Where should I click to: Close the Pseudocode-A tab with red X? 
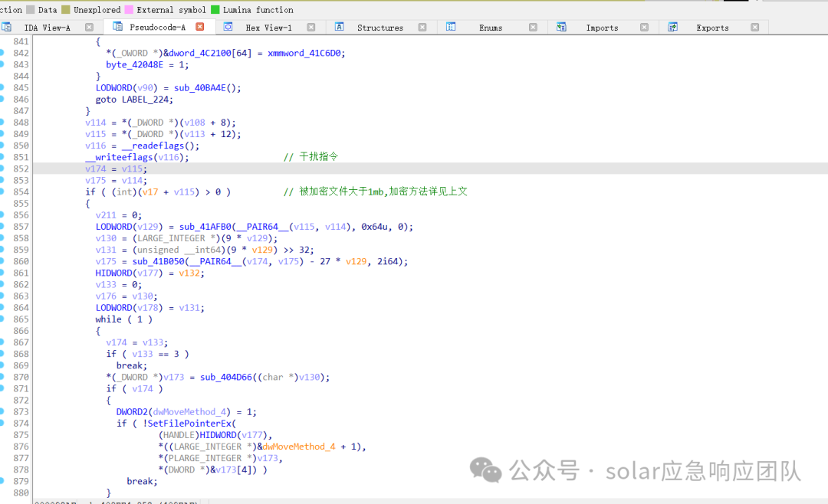(200, 27)
